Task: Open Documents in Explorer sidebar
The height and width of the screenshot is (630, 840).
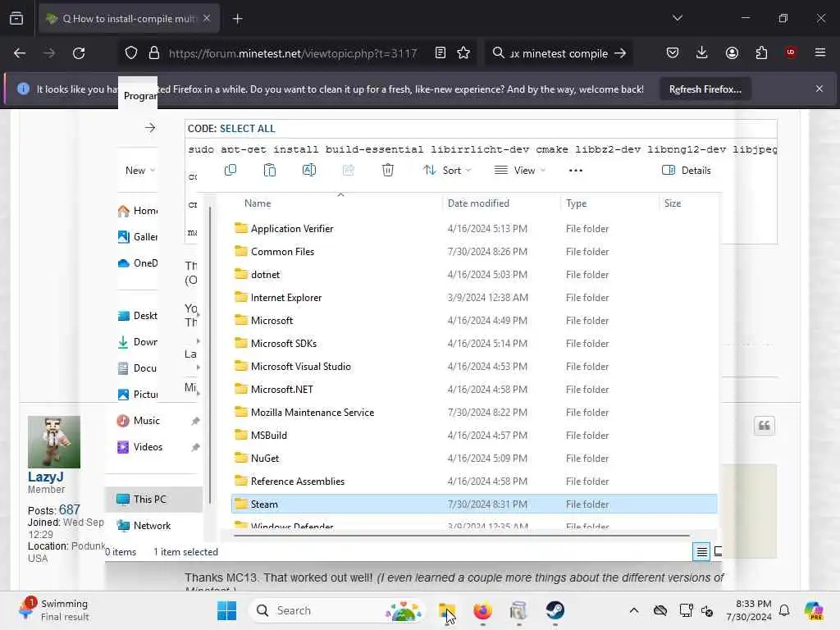Action: click(x=137, y=368)
